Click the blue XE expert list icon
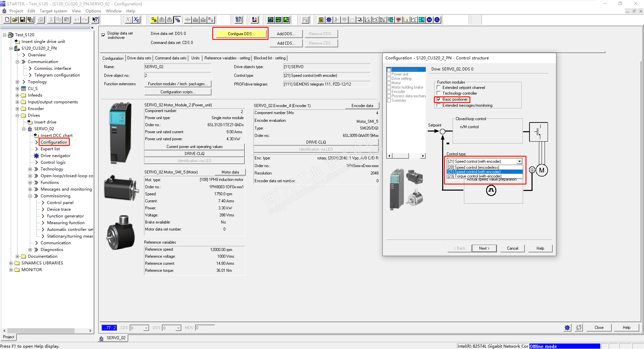644x349 pixels. point(136,20)
